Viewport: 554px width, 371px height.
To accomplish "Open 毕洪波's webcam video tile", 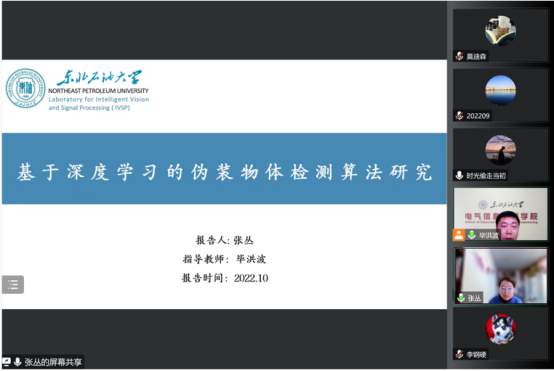I will (501, 214).
